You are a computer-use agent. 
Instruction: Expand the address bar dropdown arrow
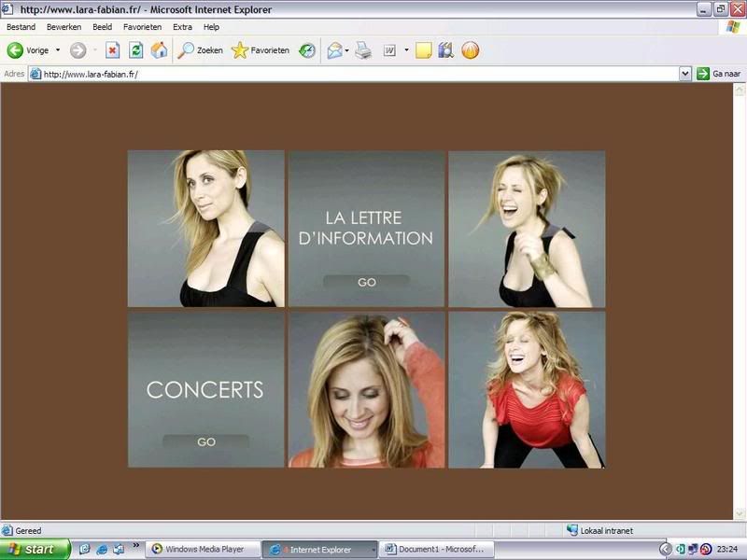tap(685, 74)
